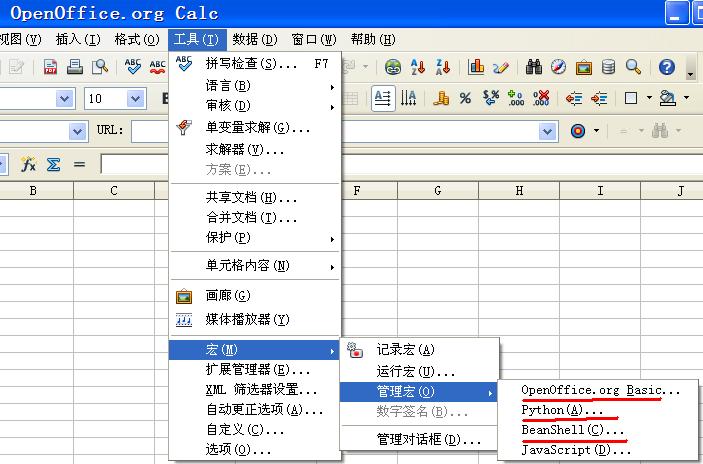Apply Standard number format icon
The width and height of the screenshot is (703, 464).
[x=491, y=98]
